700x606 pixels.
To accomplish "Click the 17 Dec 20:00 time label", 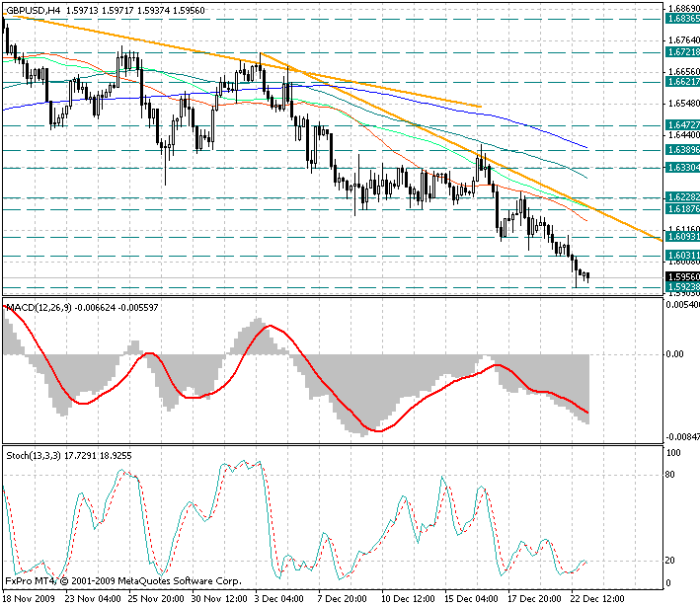I will point(533,598).
